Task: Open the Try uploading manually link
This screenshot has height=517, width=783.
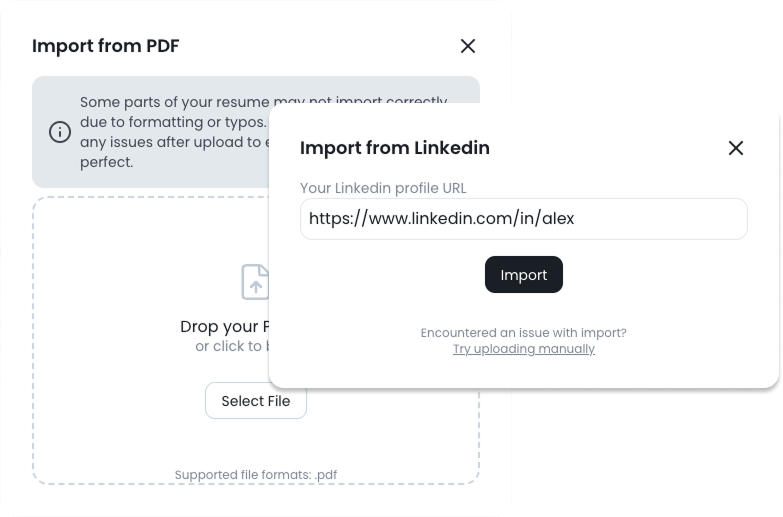Action: (524, 349)
